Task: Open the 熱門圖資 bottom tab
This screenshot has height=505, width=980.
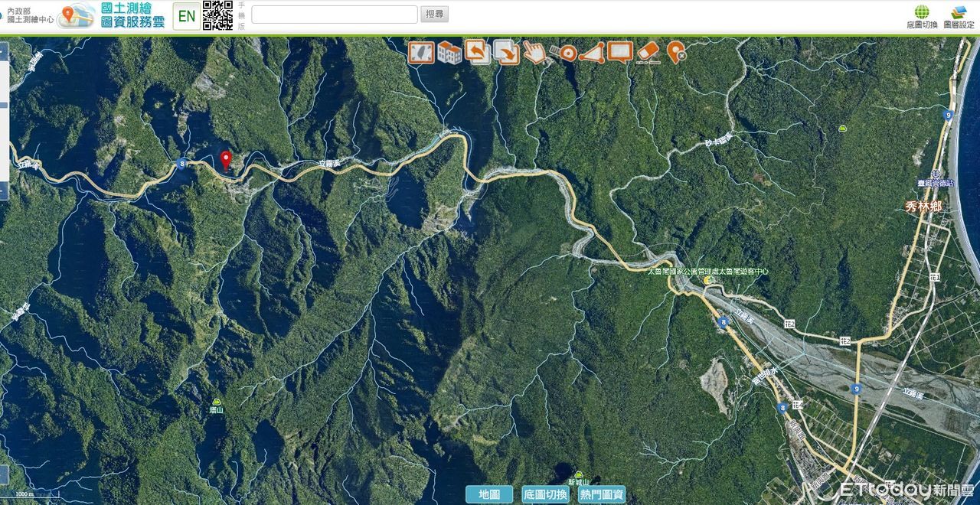Action: (x=602, y=494)
